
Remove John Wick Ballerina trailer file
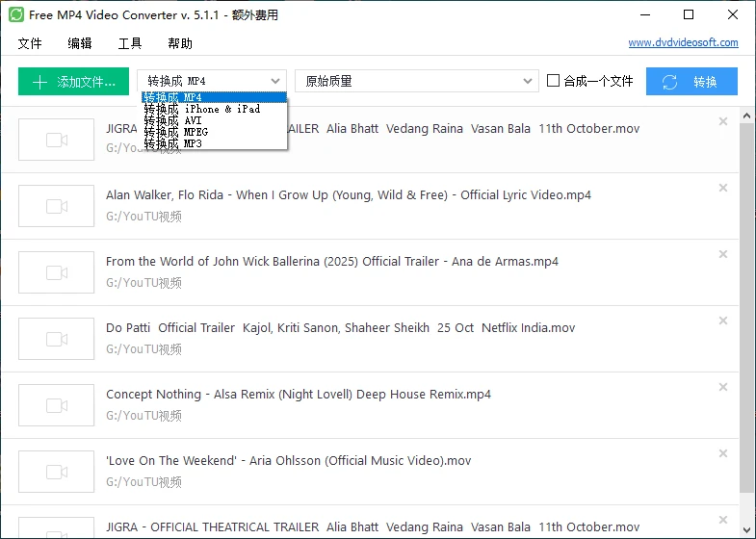coord(723,254)
